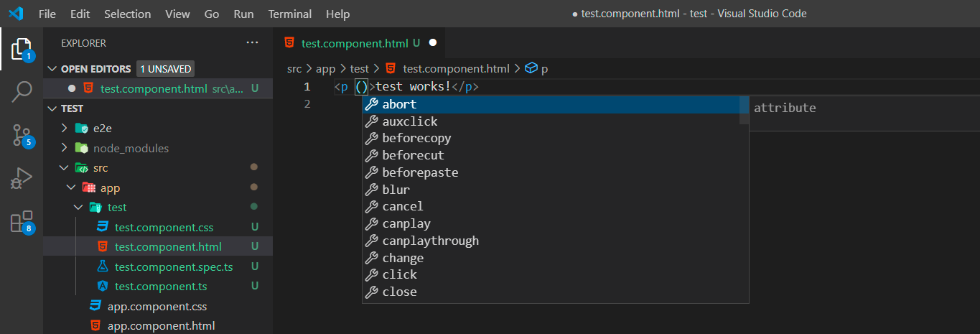Open the Search view icon
Viewport: 980px width, 334px height.
[22, 92]
